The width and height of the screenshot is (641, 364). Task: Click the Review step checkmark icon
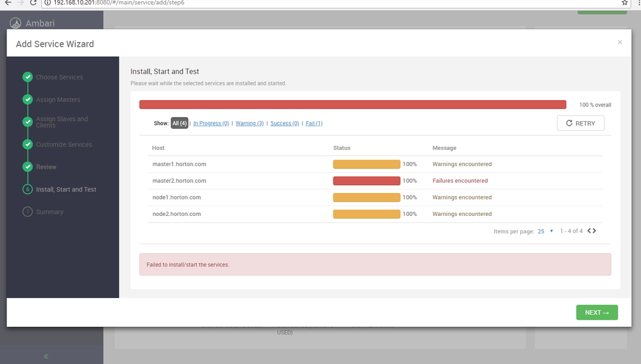[28, 167]
